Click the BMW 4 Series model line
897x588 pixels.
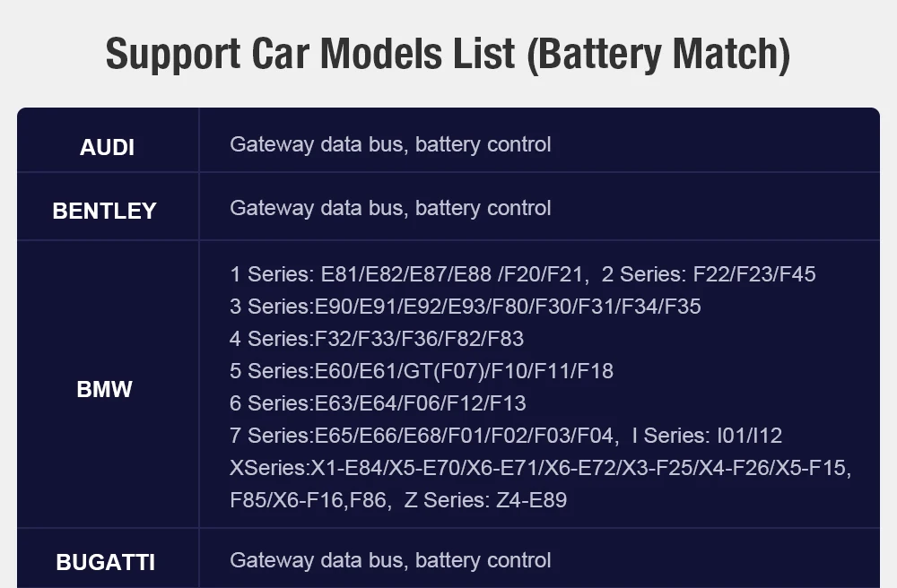point(377,339)
